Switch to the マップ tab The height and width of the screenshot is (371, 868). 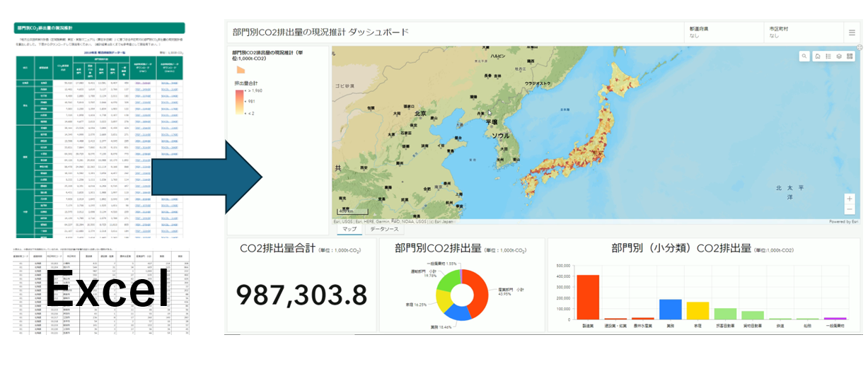pyautogui.click(x=349, y=229)
